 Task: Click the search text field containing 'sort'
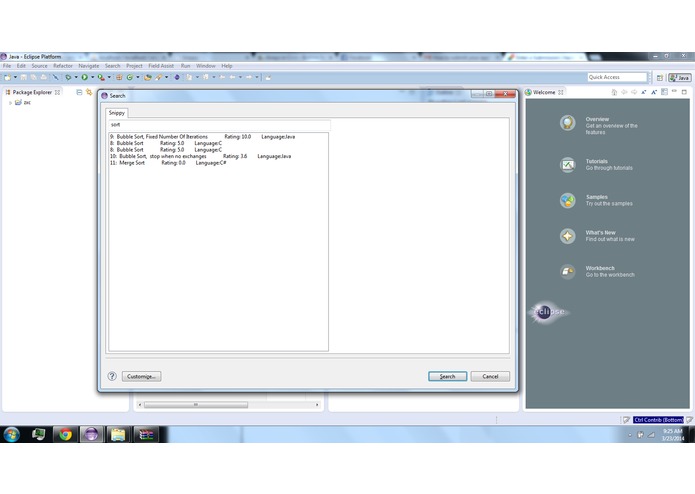click(219, 125)
